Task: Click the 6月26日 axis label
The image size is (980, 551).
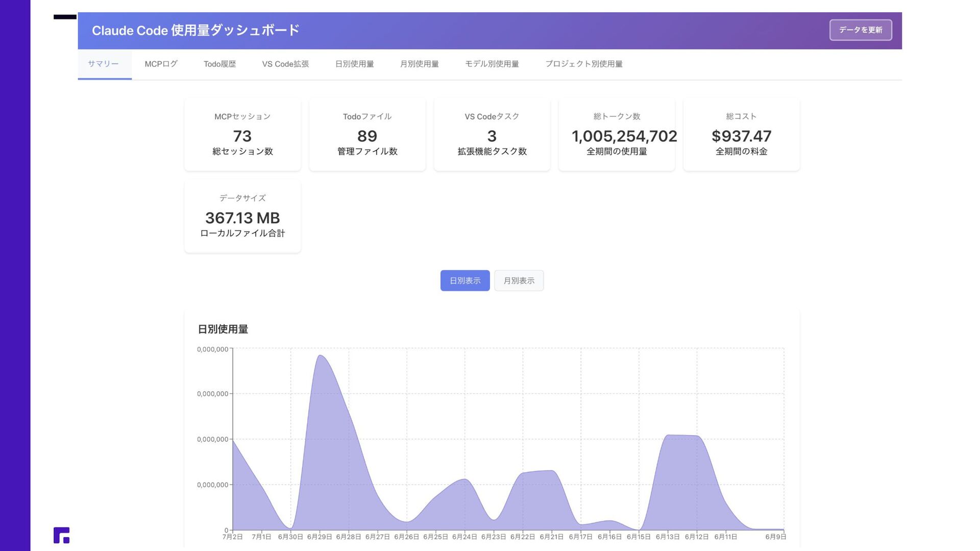Action: tap(406, 537)
